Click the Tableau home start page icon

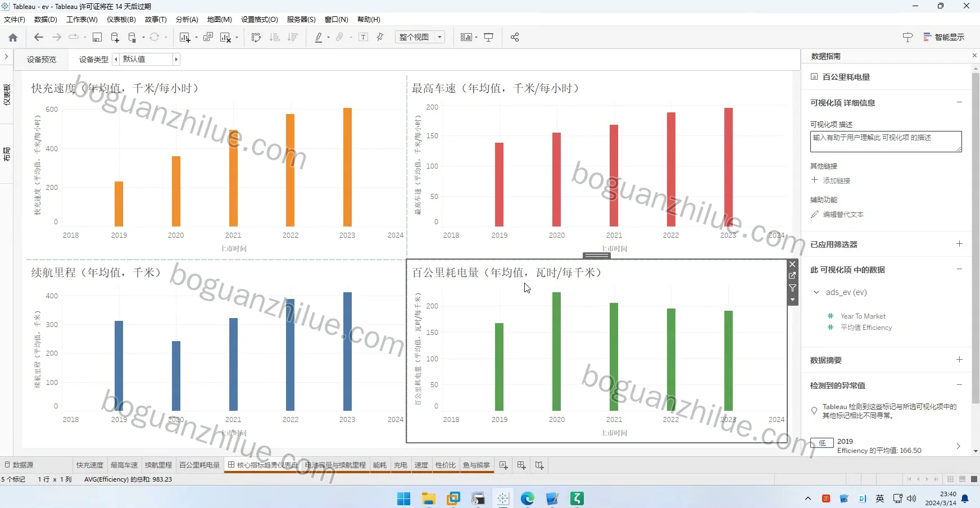13,37
